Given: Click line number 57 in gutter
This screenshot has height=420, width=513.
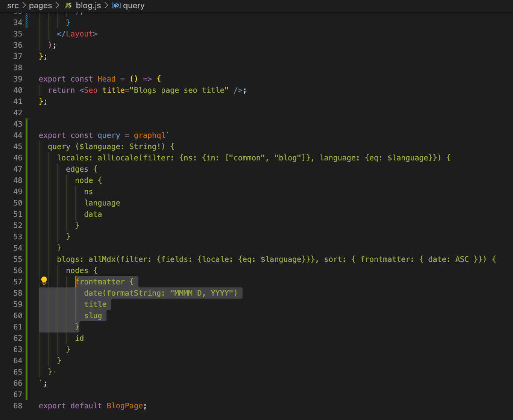Looking at the screenshot, I should point(18,282).
